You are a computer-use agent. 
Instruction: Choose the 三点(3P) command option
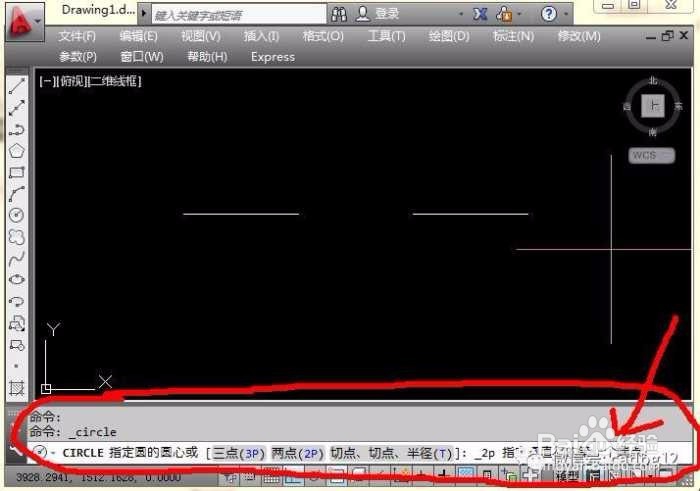[x=238, y=454]
